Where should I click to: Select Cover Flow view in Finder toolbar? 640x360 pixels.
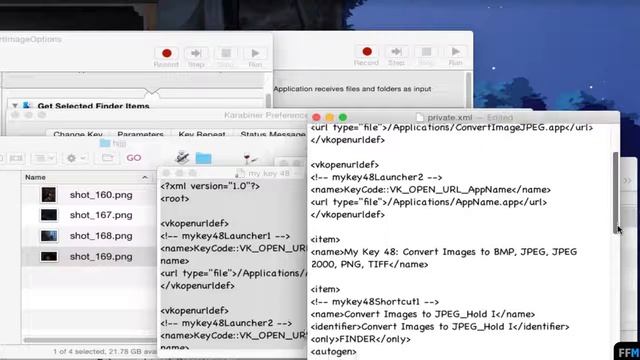click(x=16, y=158)
